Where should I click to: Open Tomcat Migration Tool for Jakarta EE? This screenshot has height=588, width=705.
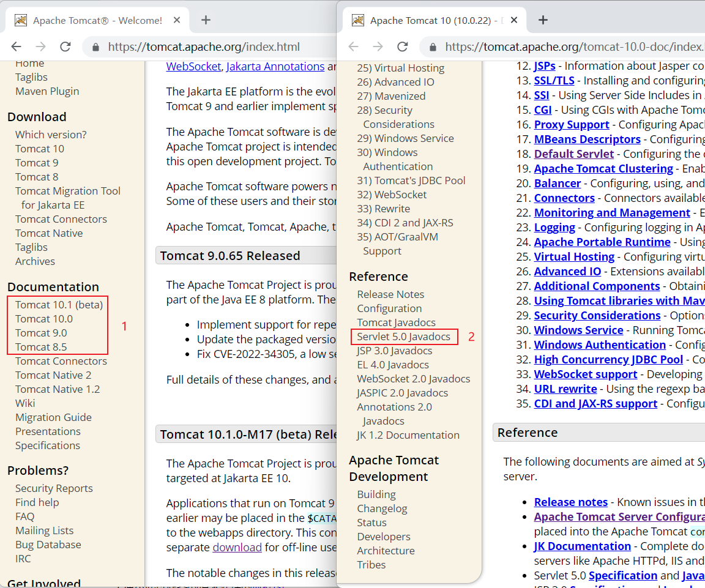tap(68, 198)
